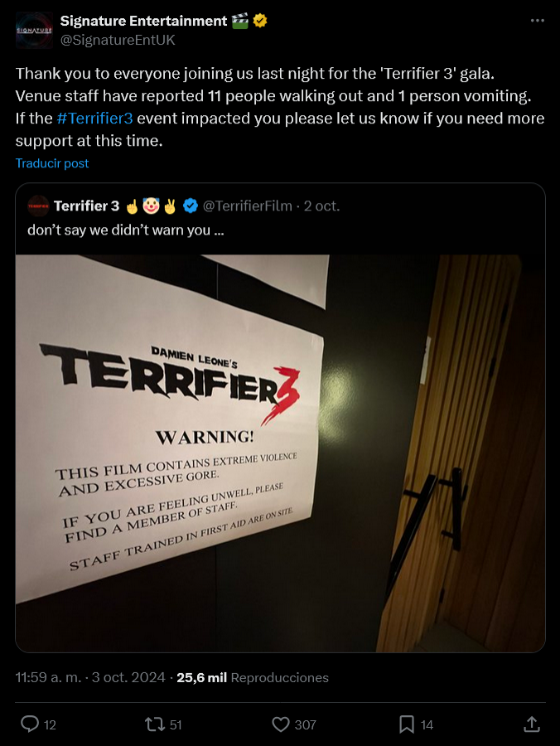Image resolution: width=560 pixels, height=746 pixels.
Task: Open the share upload icon
Action: click(532, 724)
